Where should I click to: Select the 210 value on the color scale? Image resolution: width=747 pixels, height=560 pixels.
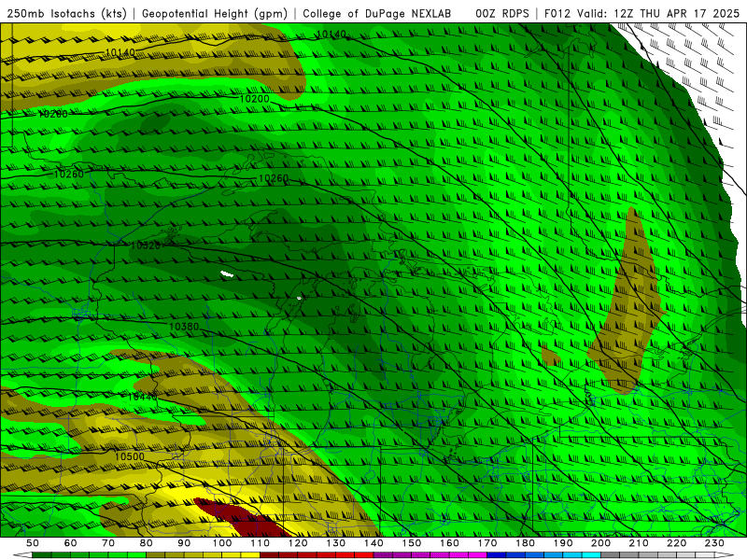pos(639,543)
